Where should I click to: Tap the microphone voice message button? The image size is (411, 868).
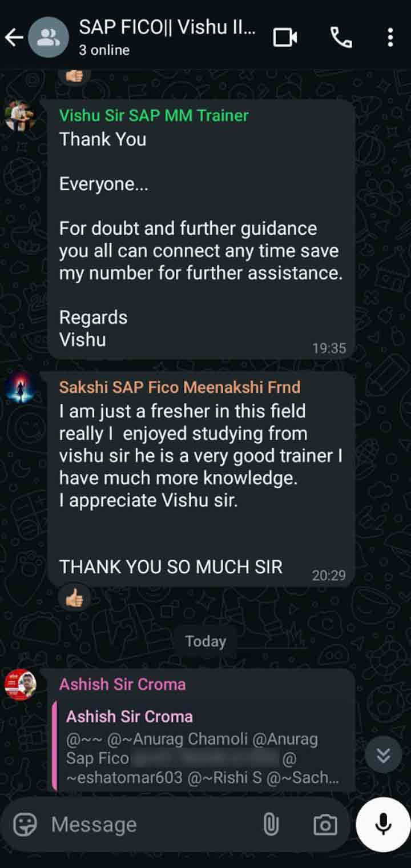click(x=383, y=825)
